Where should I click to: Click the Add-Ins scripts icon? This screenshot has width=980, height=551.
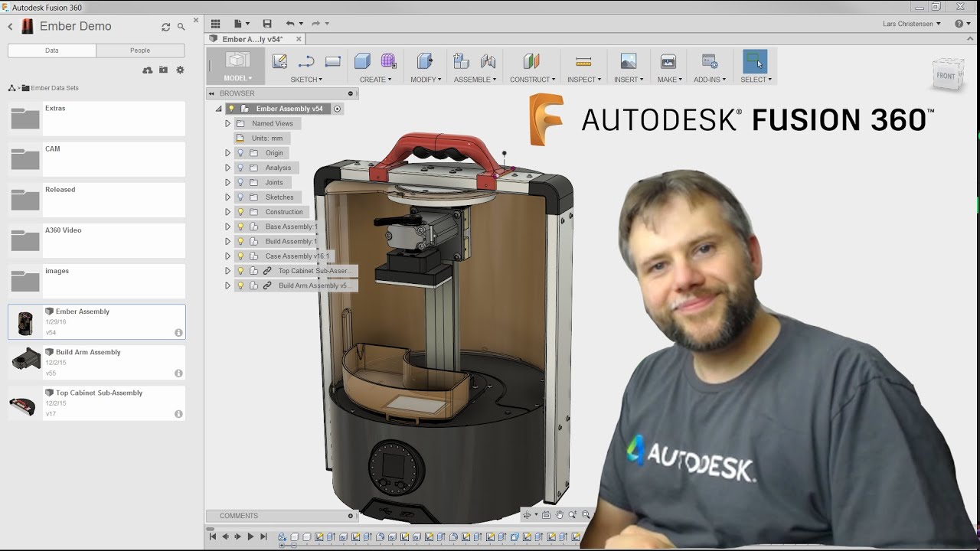[710, 61]
